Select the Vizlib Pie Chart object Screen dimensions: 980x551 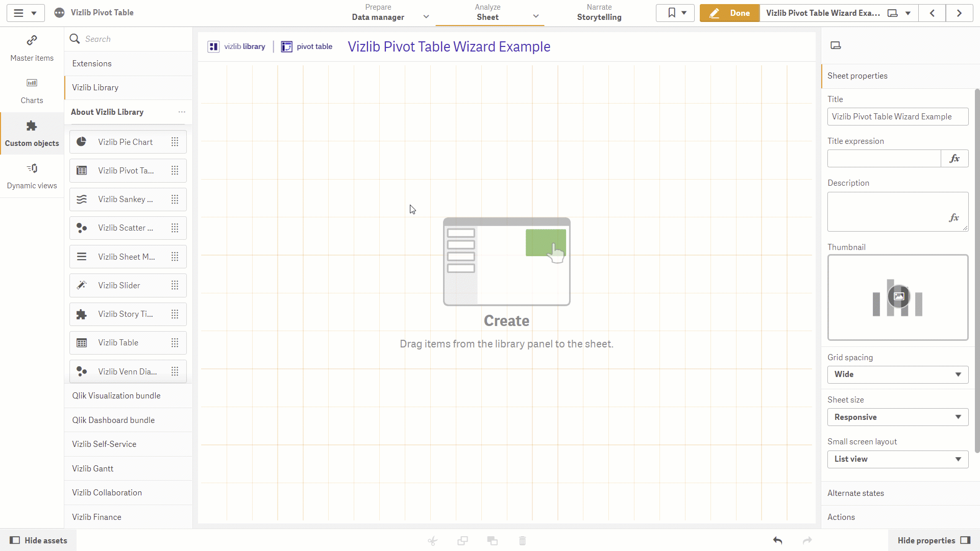128,142
